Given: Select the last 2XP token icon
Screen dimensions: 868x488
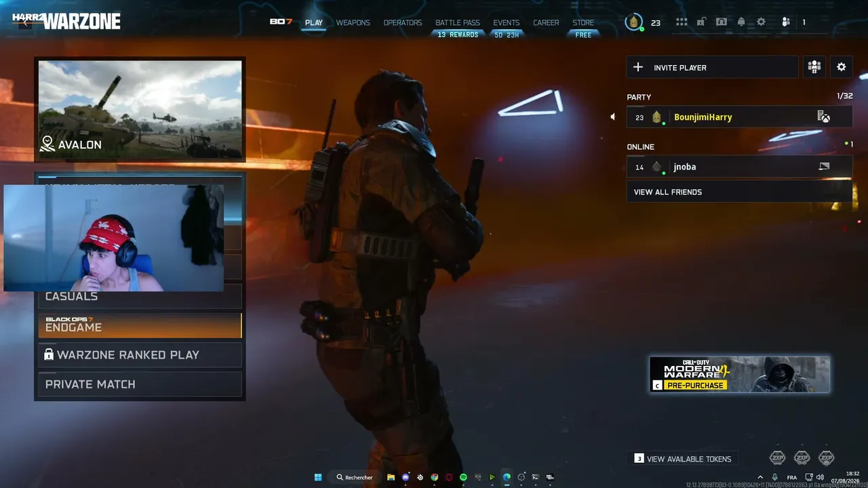Looking at the screenshot, I should [x=826, y=458].
